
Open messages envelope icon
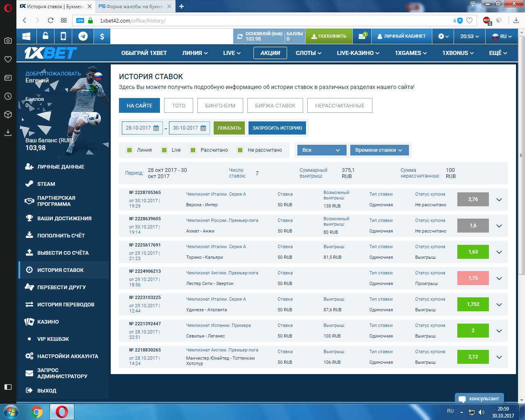pyautogui.click(x=362, y=37)
